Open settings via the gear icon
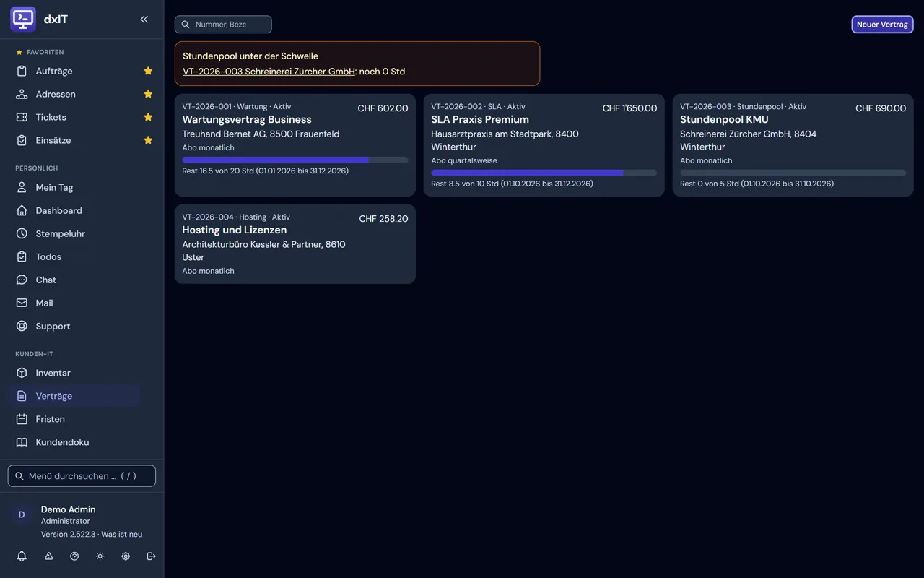The image size is (924, 578). 126,556
